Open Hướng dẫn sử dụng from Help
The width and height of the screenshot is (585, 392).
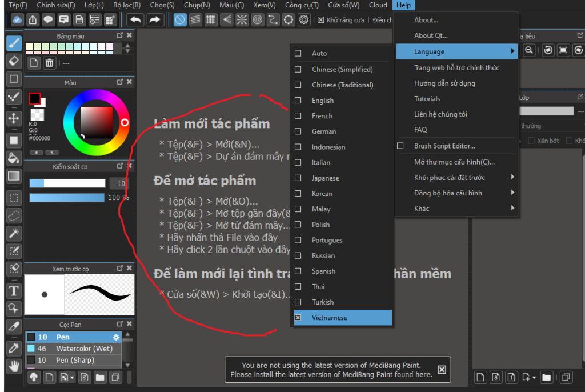coord(456,83)
